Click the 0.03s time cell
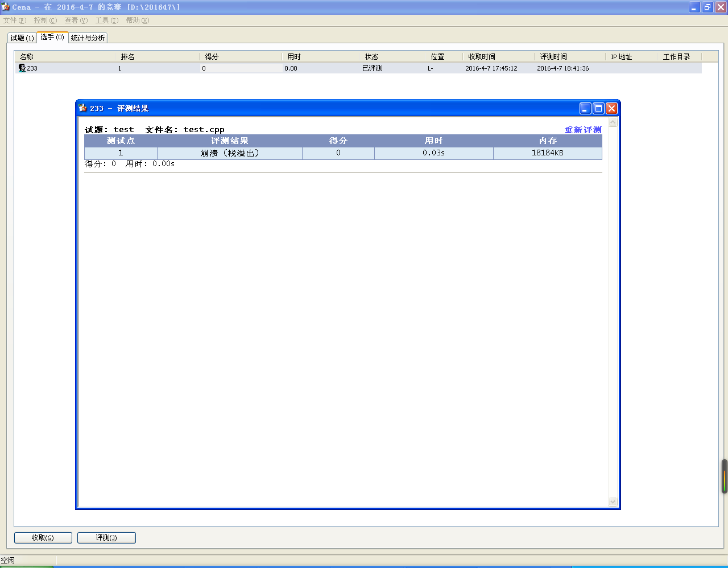This screenshot has width=728, height=568. 434,153
